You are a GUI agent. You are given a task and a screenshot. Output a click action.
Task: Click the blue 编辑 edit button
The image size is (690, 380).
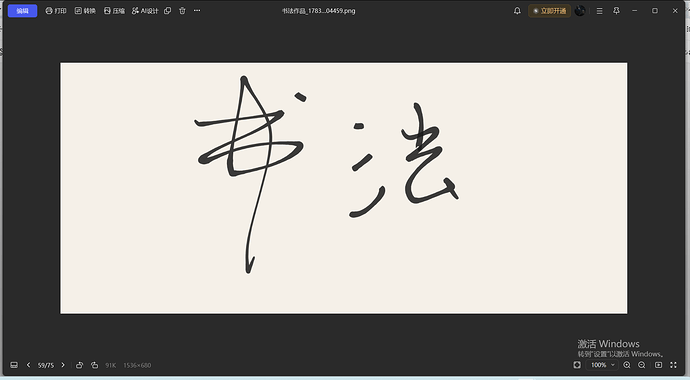coord(22,11)
